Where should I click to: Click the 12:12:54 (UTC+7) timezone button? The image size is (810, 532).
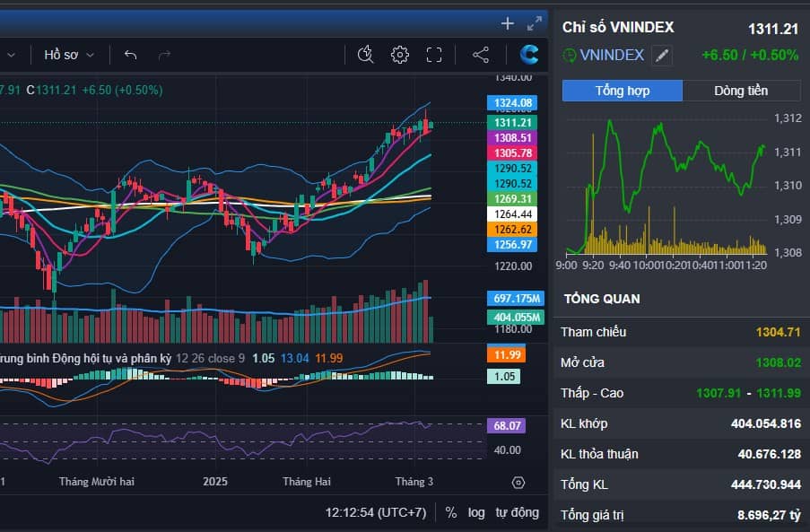click(x=376, y=512)
